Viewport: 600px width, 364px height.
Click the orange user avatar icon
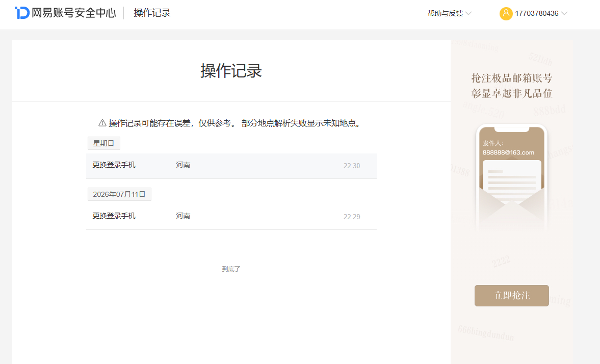pyautogui.click(x=506, y=13)
